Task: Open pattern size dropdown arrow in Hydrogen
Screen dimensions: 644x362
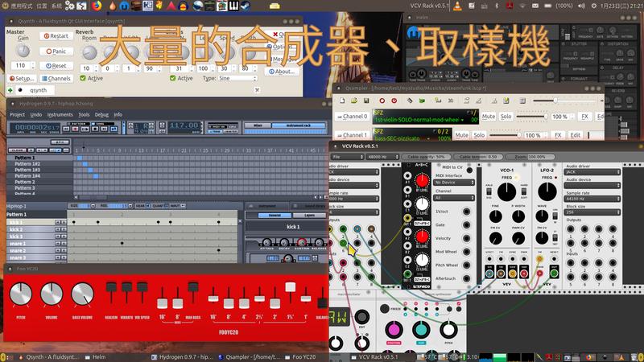Action: click(x=93, y=206)
